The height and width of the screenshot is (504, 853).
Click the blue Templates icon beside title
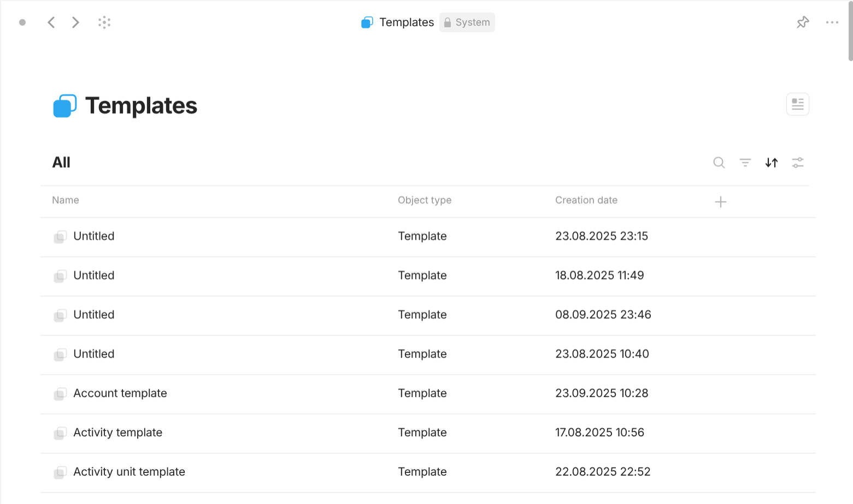coord(64,106)
